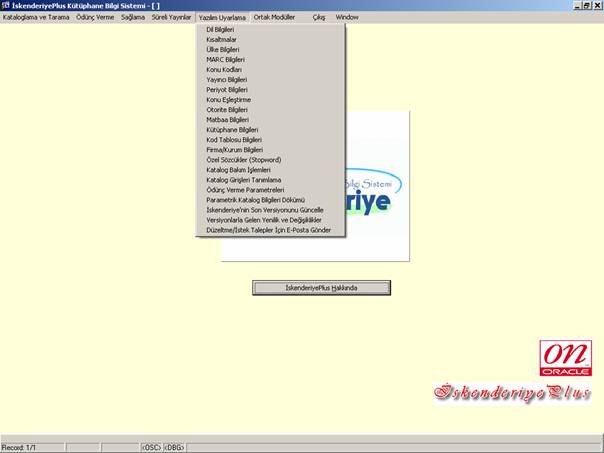Screen dimensions: 604x453
Task: Select Kod Tablosu Bilgileri
Action: [x=270, y=140]
